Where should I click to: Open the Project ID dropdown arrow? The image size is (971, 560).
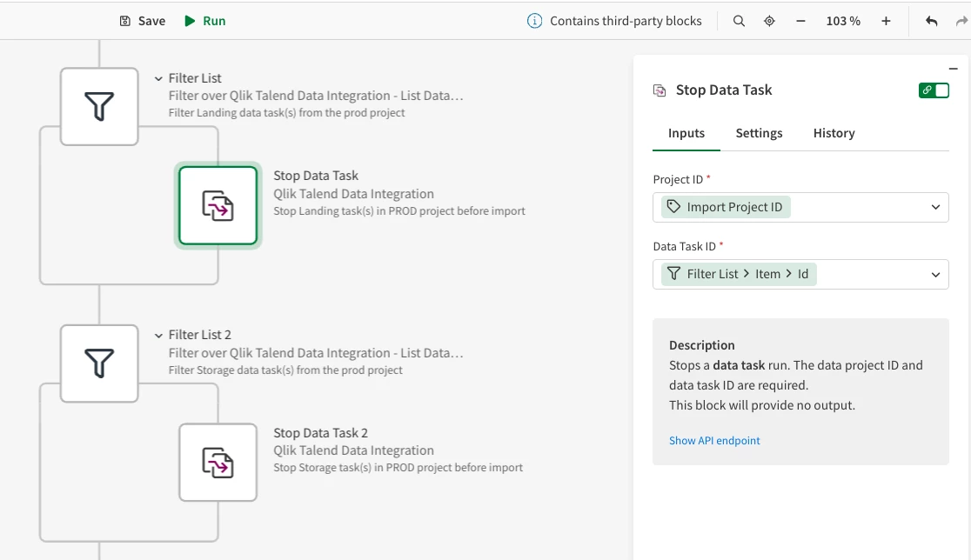[x=935, y=207]
